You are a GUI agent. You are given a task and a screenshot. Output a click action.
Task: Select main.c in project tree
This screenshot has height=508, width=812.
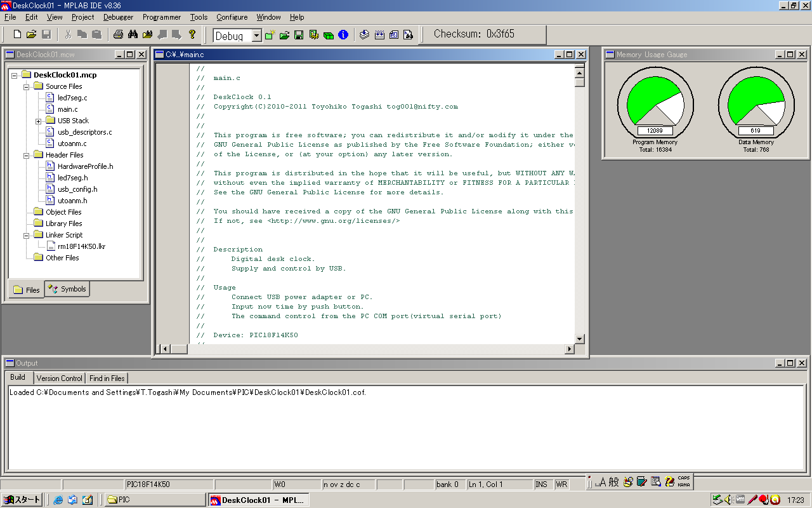(x=67, y=109)
